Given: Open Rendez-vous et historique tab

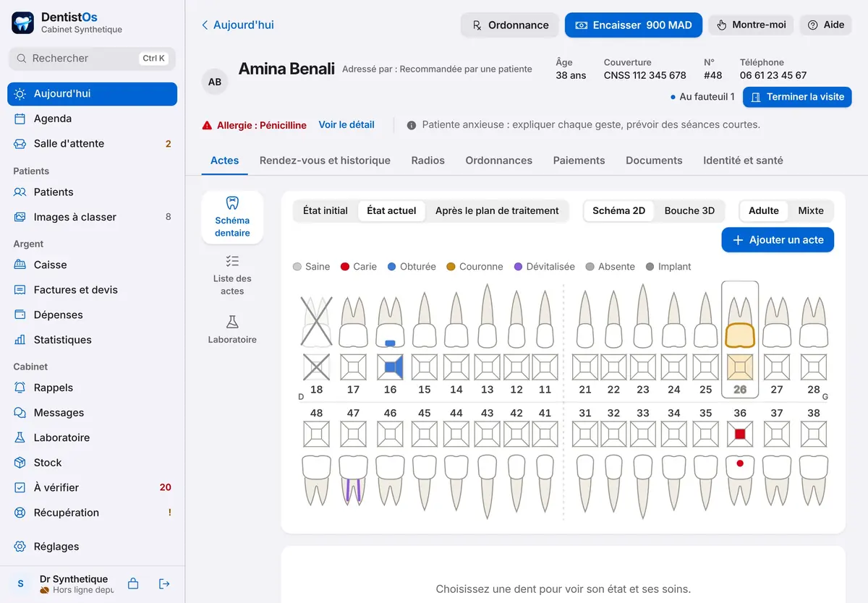Looking at the screenshot, I should click(325, 161).
